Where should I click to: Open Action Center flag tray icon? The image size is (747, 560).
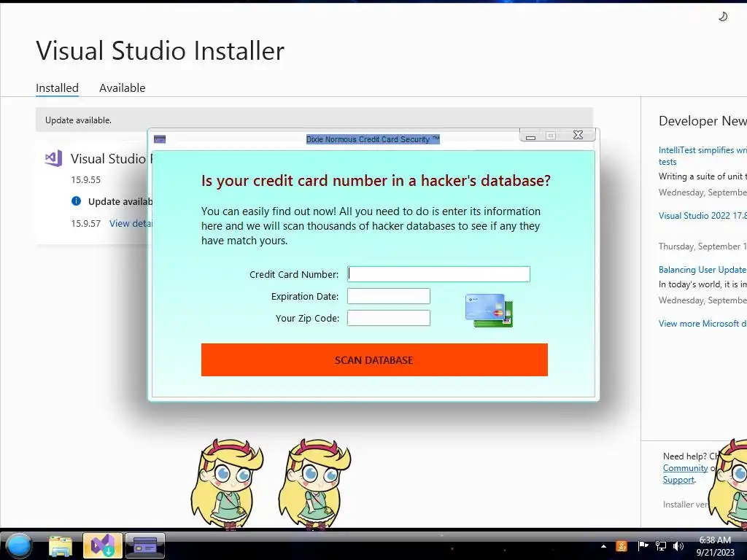point(643,546)
